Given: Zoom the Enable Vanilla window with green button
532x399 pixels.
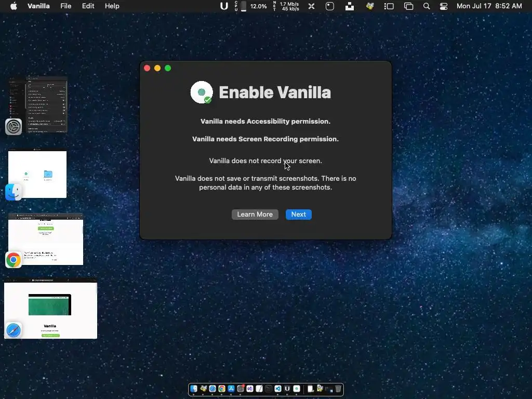Looking at the screenshot, I should [x=168, y=68].
